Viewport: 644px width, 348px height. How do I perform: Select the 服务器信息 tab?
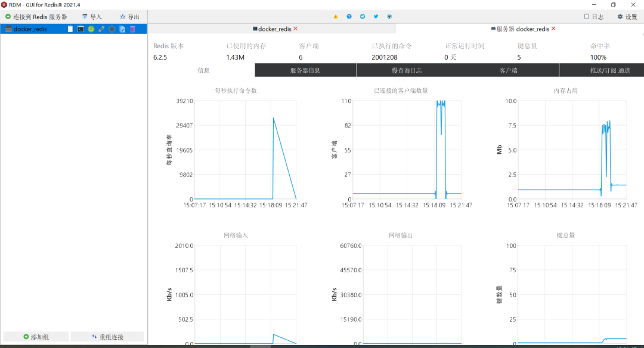[x=305, y=70]
